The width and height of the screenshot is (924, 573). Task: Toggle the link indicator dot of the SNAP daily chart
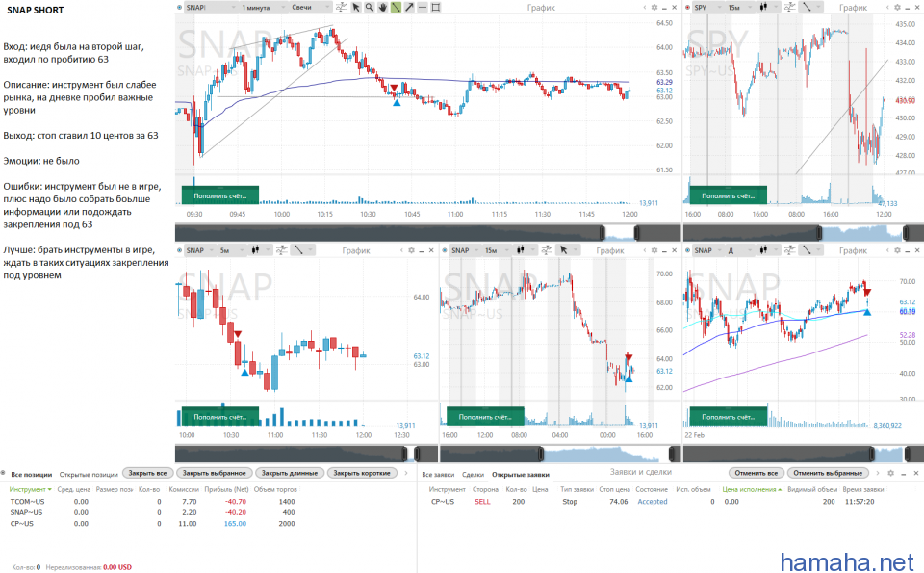tap(687, 250)
